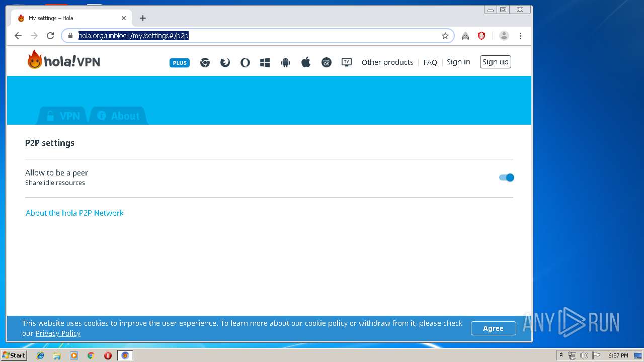Select the macOS platform icon
644x362 pixels.
(327, 63)
